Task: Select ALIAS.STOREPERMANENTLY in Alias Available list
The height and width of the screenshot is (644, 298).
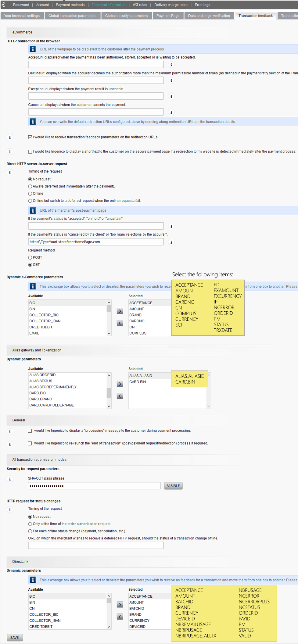Action: tap(67, 387)
